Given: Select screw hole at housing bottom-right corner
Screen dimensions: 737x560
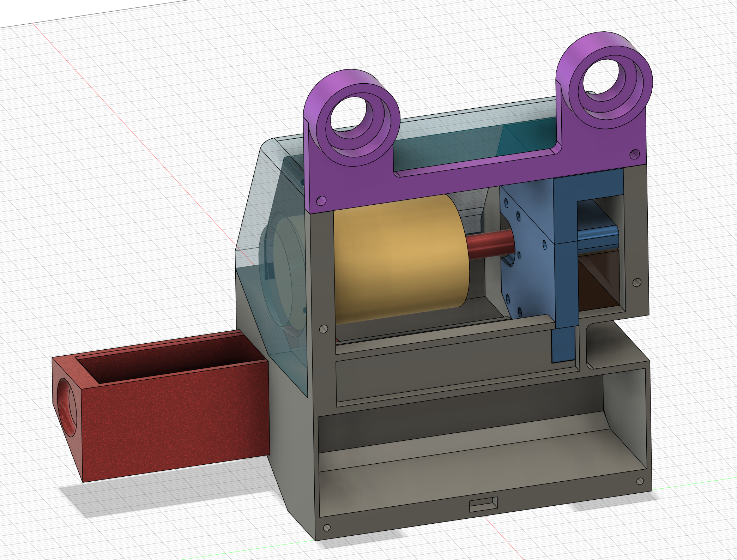Looking at the screenshot, I should click(x=640, y=481).
